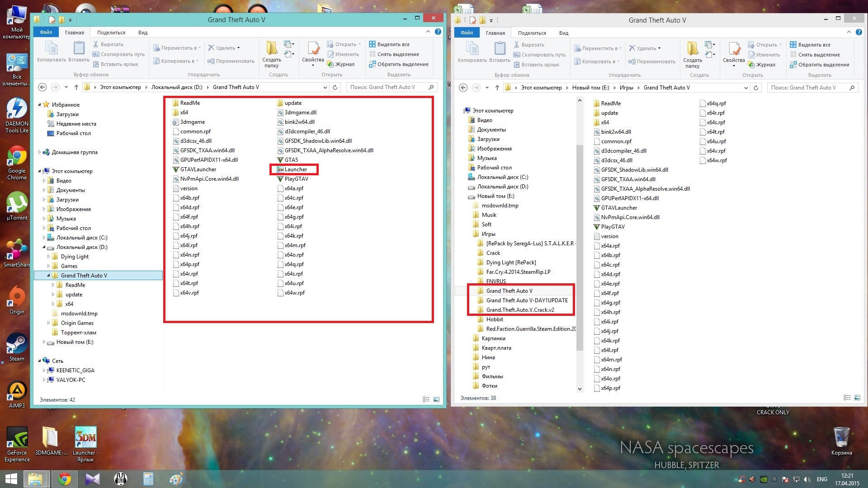Screen dimensions: 868x488
Task: Open the Recycle Bin (Корзина)
Action: point(841,441)
